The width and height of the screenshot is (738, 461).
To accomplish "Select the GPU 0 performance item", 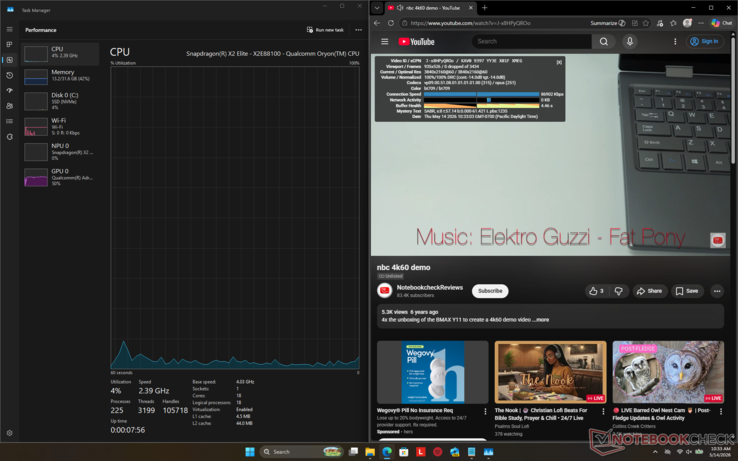I will 60,177.
